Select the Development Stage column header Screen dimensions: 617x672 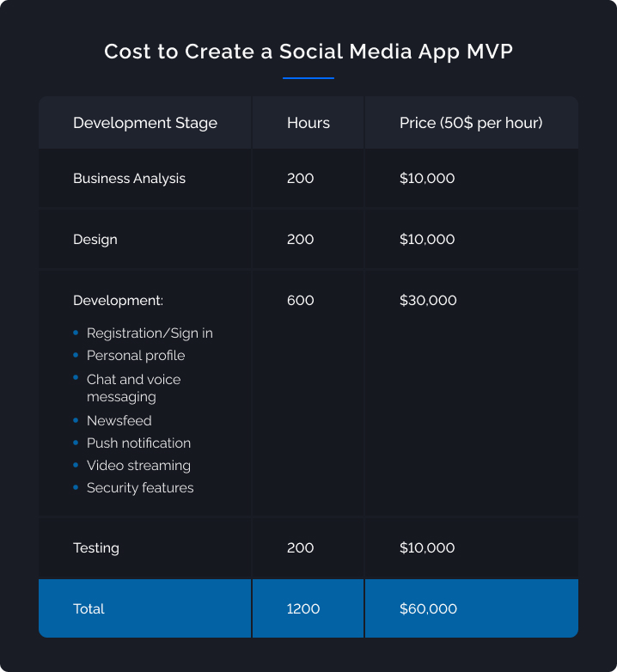(145, 123)
